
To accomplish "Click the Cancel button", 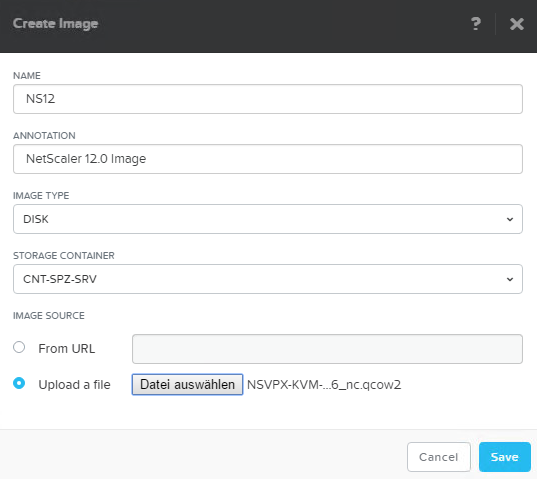I will 439,457.
